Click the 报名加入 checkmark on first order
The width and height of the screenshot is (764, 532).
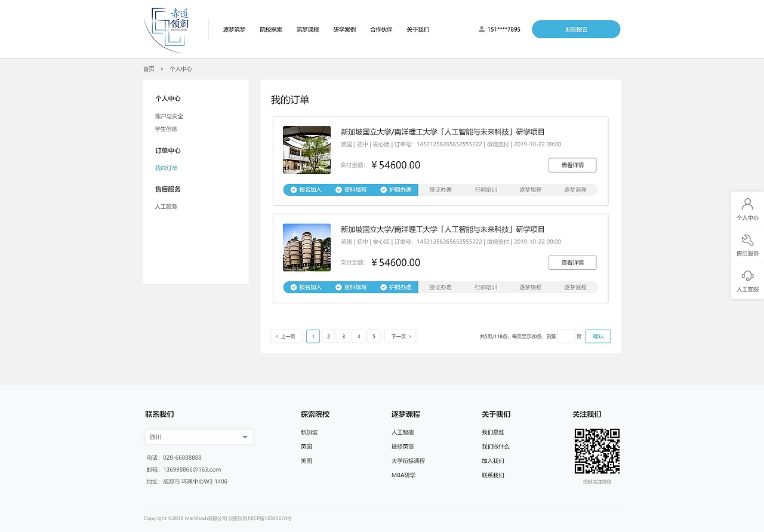293,189
